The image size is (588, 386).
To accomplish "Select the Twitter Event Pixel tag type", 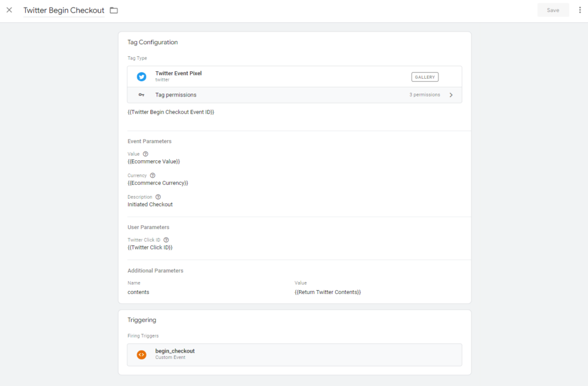I will 179,74.
